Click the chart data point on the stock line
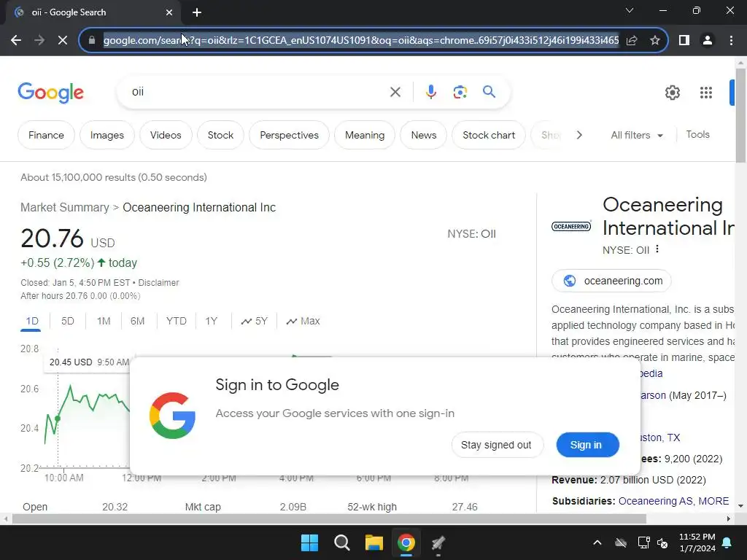This screenshot has width=747, height=560. (58, 419)
